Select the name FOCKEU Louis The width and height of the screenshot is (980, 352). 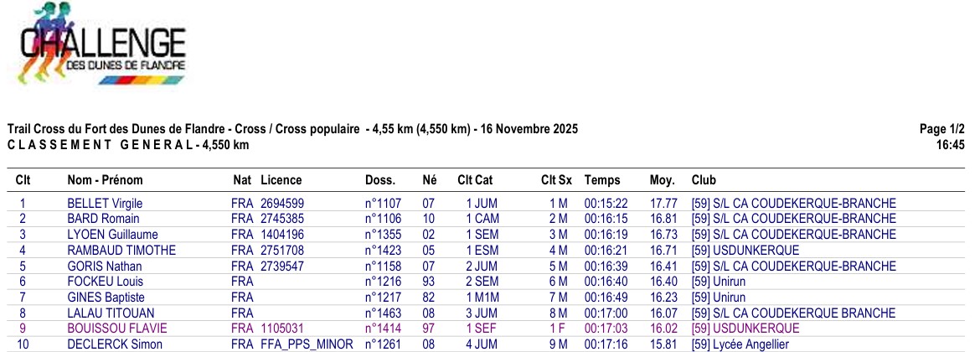coord(105,282)
